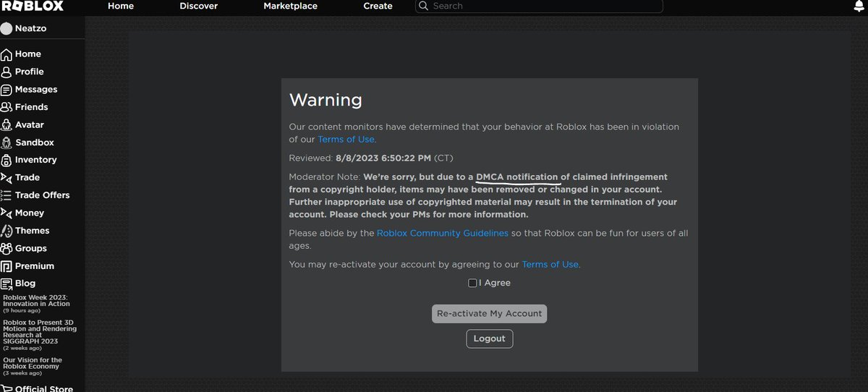Click the Groups icon in sidebar
868x392 pixels.
point(7,248)
